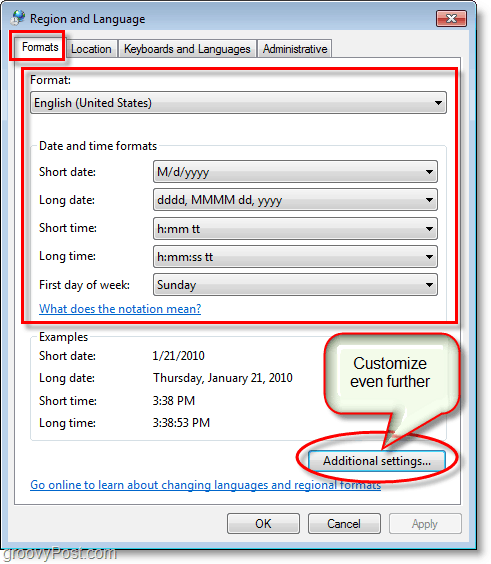Open the Location tab
This screenshot has width=491, height=564.
click(91, 49)
